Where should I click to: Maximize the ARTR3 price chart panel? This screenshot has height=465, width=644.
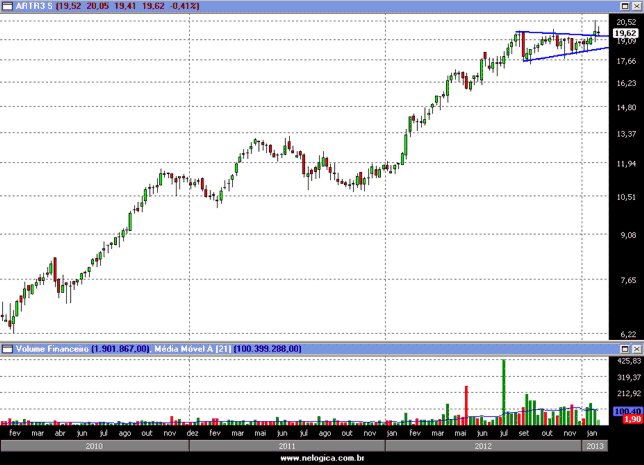624,6
